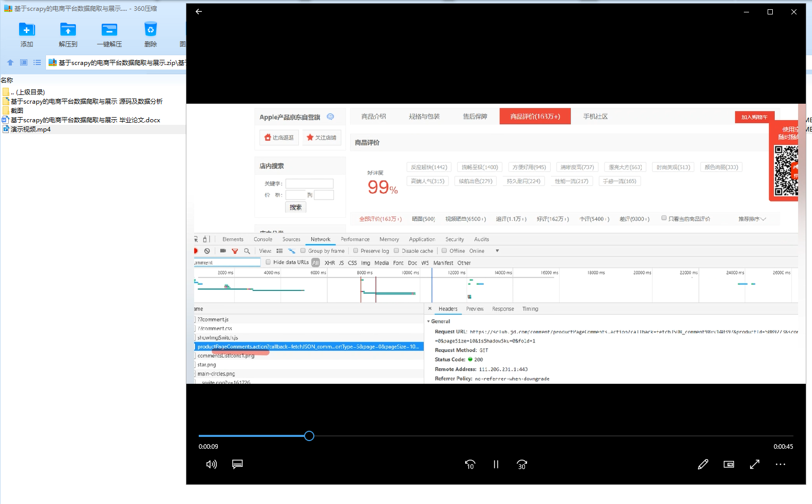Open the Console tab
This screenshot has width=812, height=504.
(263, 239)
